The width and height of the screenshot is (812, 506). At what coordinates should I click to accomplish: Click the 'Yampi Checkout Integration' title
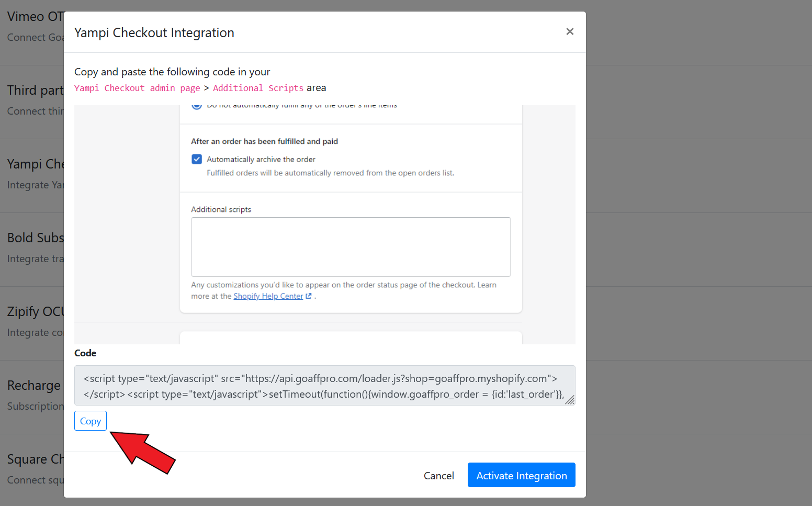point(154,32)
